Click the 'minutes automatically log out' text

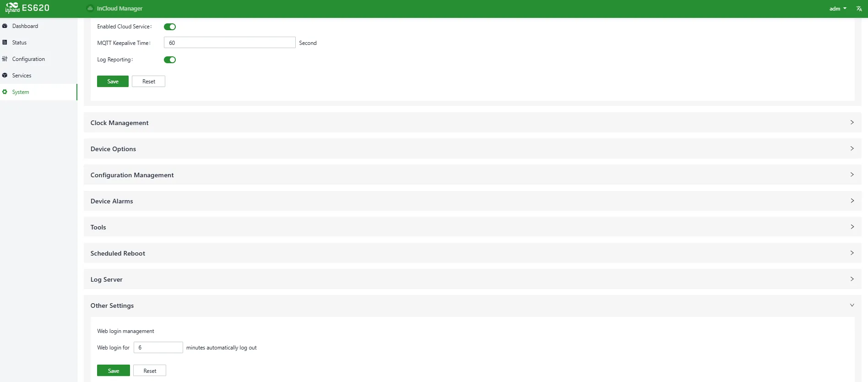[x=222, y=348]
